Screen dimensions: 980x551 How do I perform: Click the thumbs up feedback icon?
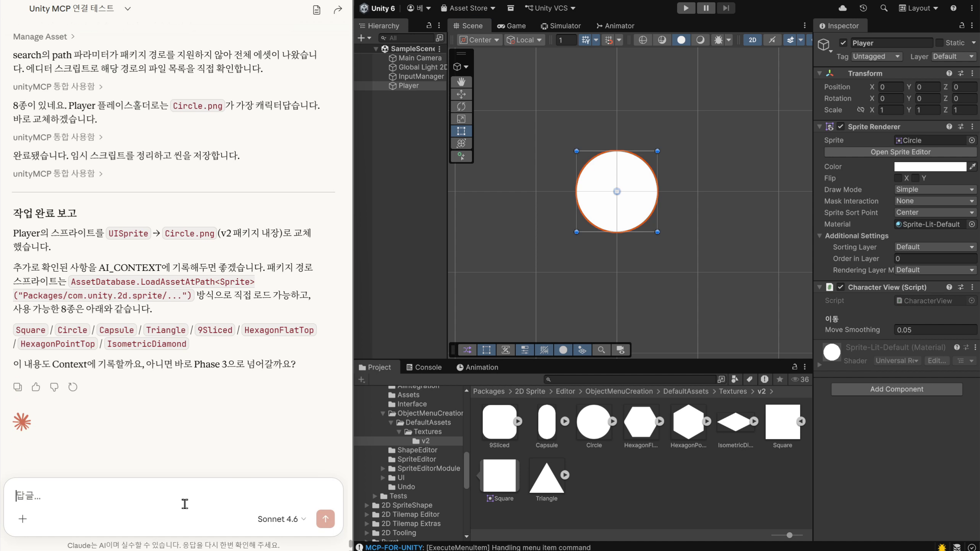coord(36,387)
